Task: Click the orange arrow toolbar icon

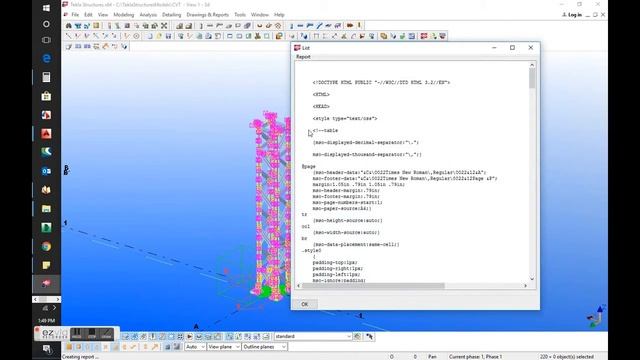Action: [x=350, y=26]
